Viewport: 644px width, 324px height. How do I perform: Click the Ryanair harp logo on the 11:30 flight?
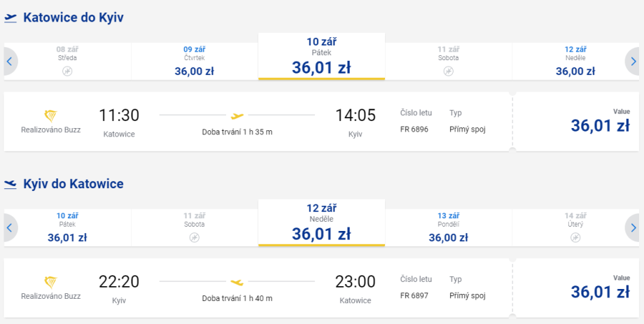pyautogui.click(x=50, y=115)
